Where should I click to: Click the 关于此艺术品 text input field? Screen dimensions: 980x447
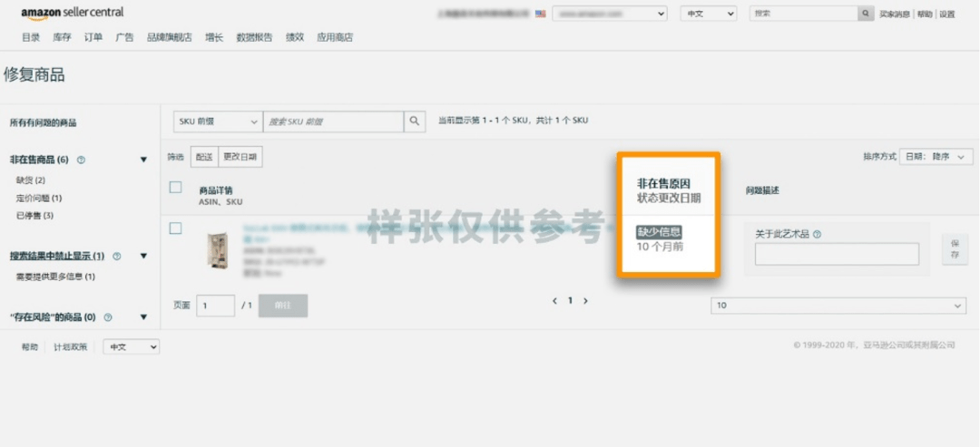837,254
